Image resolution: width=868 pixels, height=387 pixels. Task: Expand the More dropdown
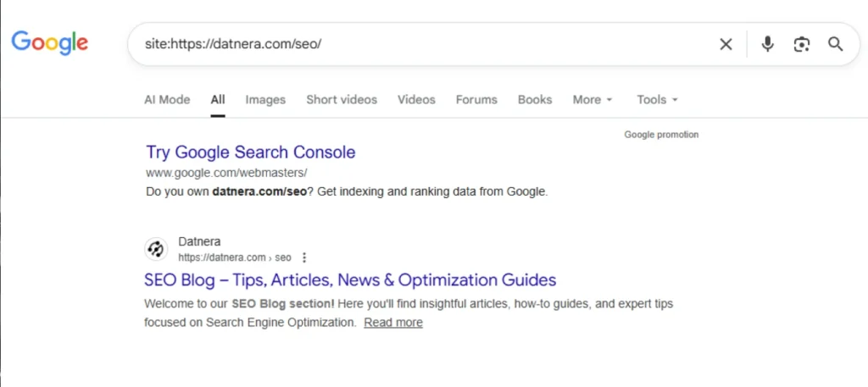593,100
